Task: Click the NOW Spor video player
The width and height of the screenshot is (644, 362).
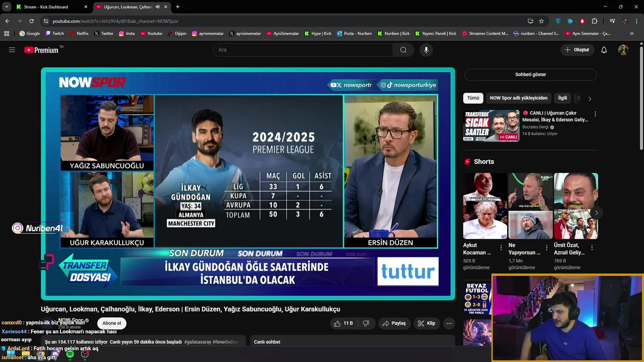Action: pyautogui.click(x=248, y=184)
